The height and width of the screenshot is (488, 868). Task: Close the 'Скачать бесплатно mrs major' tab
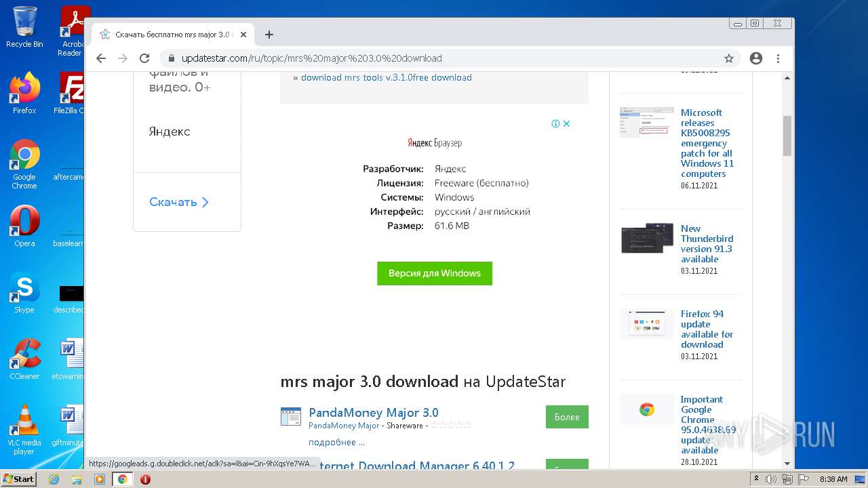click(243, 35)
